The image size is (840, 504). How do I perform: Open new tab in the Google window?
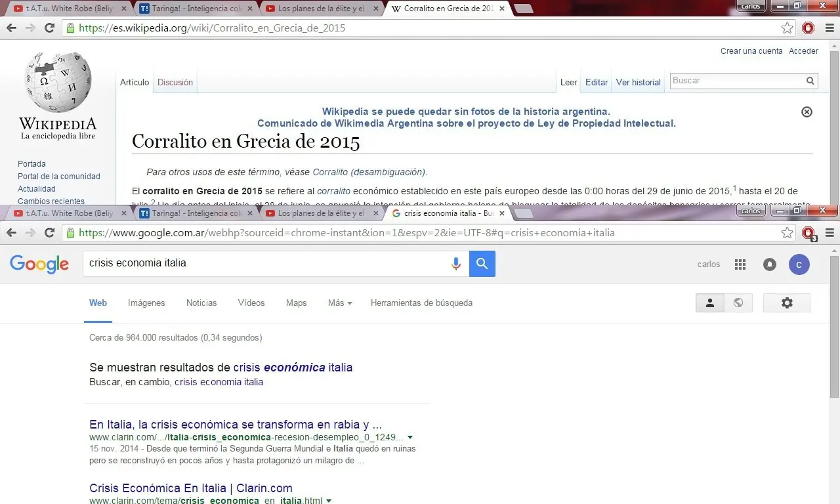point(522,213)
